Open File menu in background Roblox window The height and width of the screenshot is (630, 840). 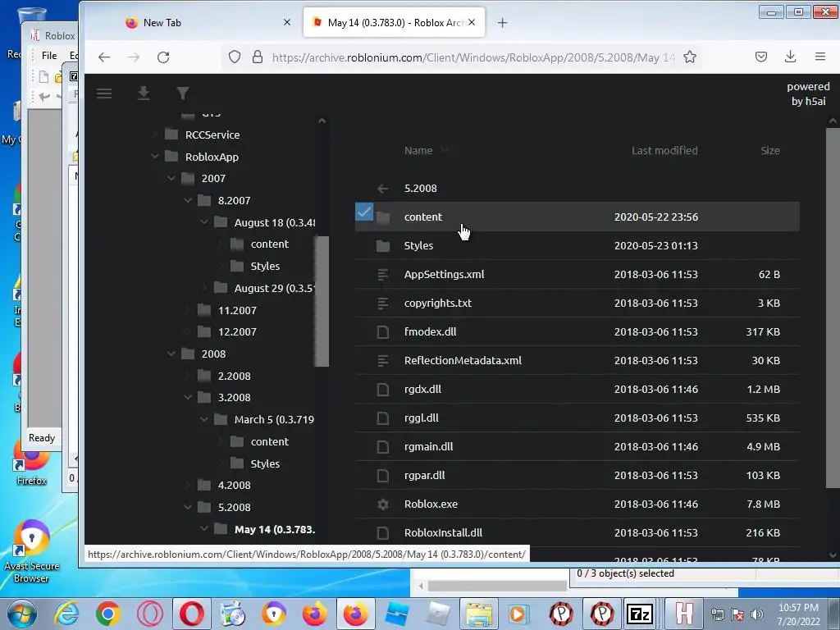[x=49, y=55]
